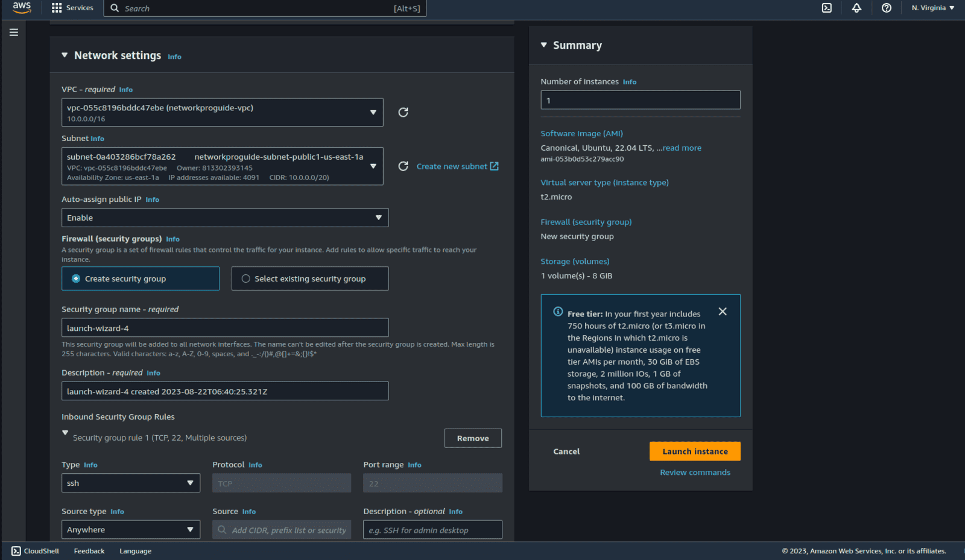Open the hamburger side navigation menu

[x=14, y=33]
